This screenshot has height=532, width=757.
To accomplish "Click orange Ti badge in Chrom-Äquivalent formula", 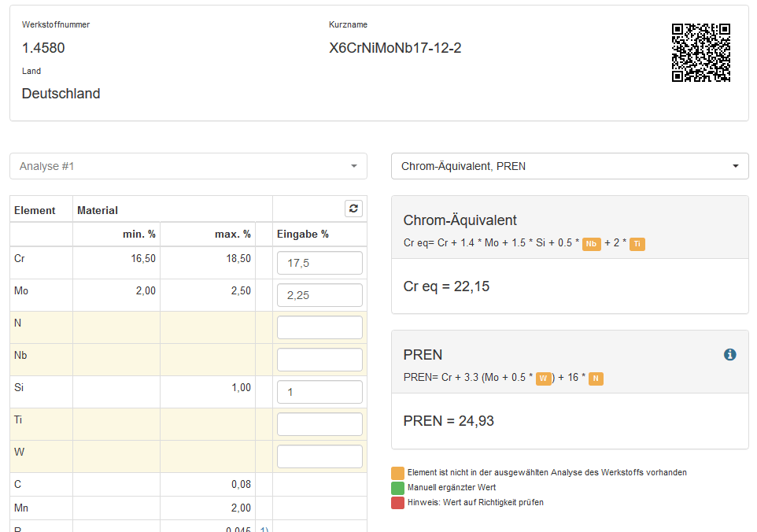I will 637,244.
